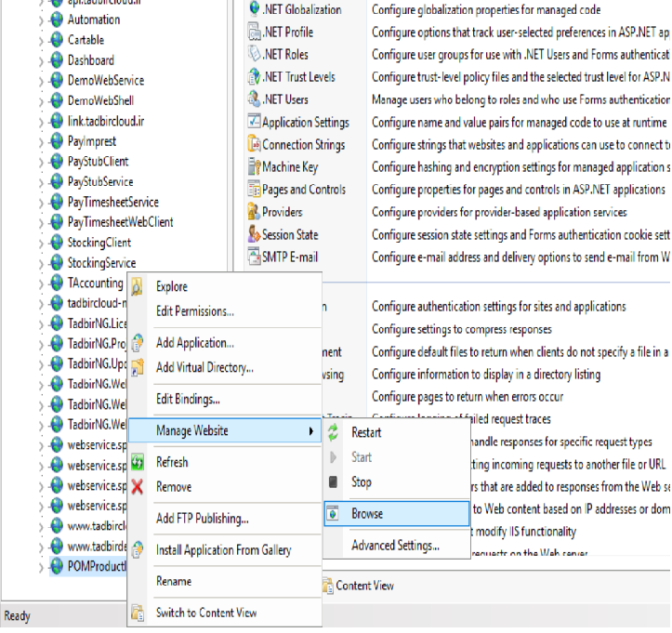Expand the Automation site node
The height and width of the screenshot is (633, 672).
point(41,20)
